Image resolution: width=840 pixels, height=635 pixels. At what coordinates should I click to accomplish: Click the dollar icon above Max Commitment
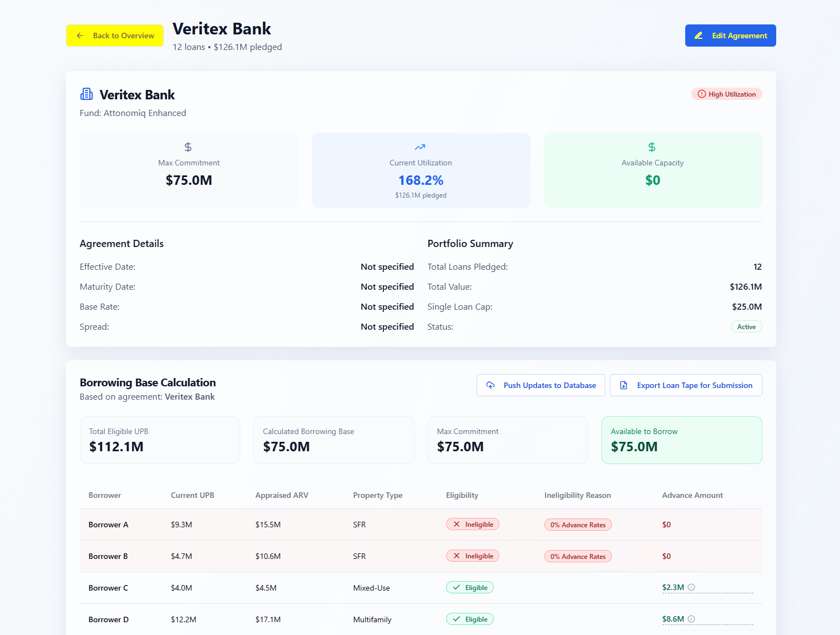[x=188, y=147]
